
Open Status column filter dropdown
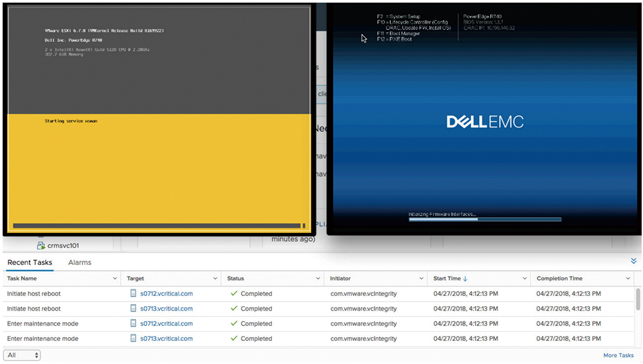pos(318,278)
